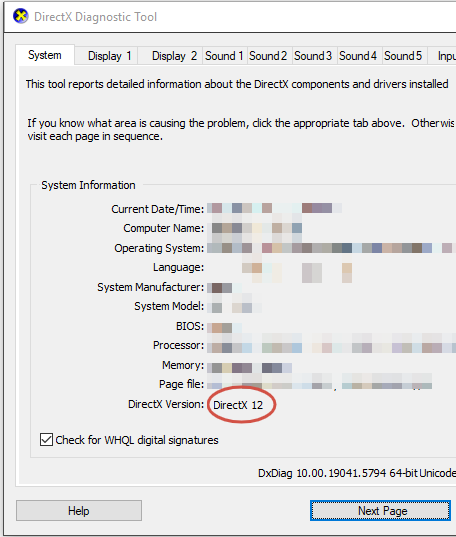Select the Sound 1 tab
Viewport: 456px width, 537px height.
click(224, 56)
